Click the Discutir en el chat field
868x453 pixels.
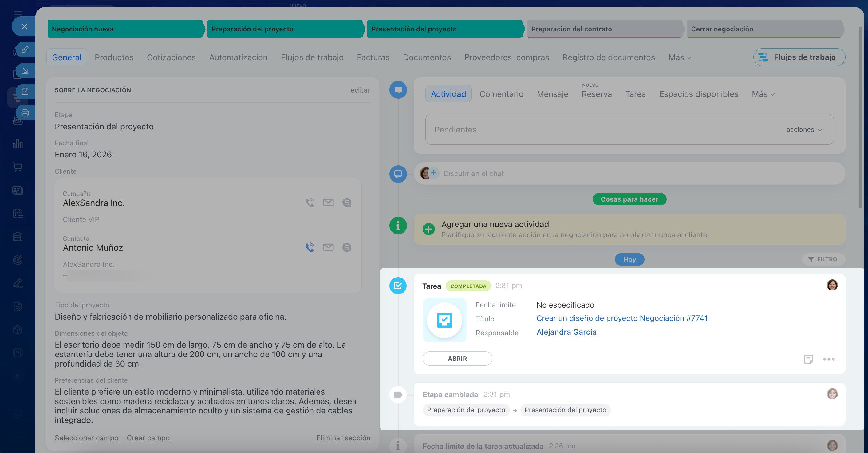tap(473, 173)
